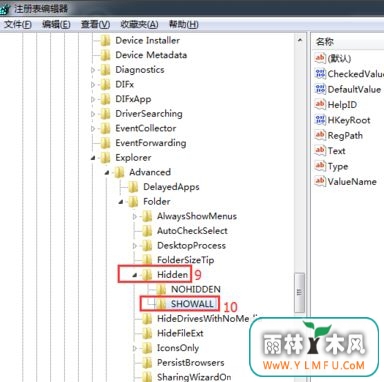This screenshot has width=384, height=382.
Task: Expand the DriverSearching tree node
Action: pos(93,114)
